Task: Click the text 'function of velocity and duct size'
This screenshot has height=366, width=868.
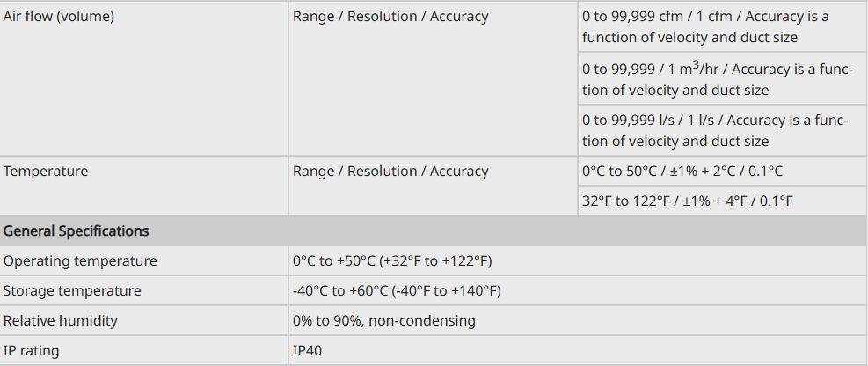Action: click(x=689, y=38)
